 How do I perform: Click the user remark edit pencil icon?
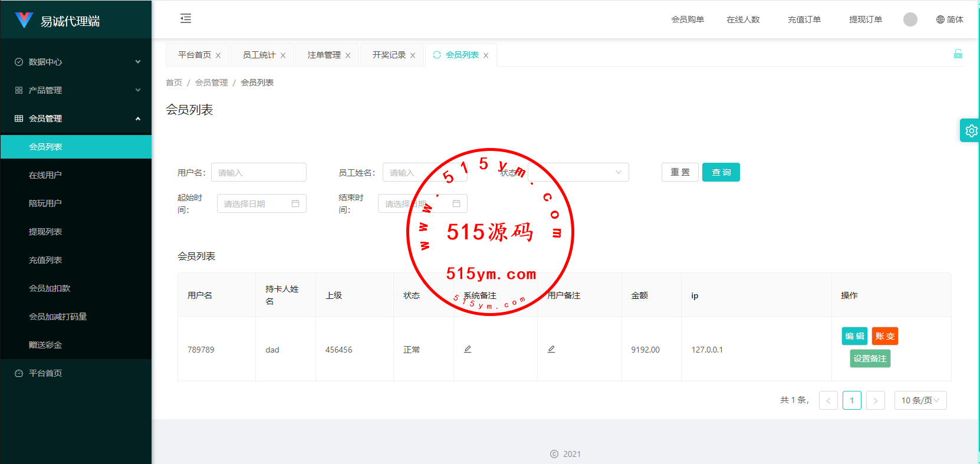[551, 349]
